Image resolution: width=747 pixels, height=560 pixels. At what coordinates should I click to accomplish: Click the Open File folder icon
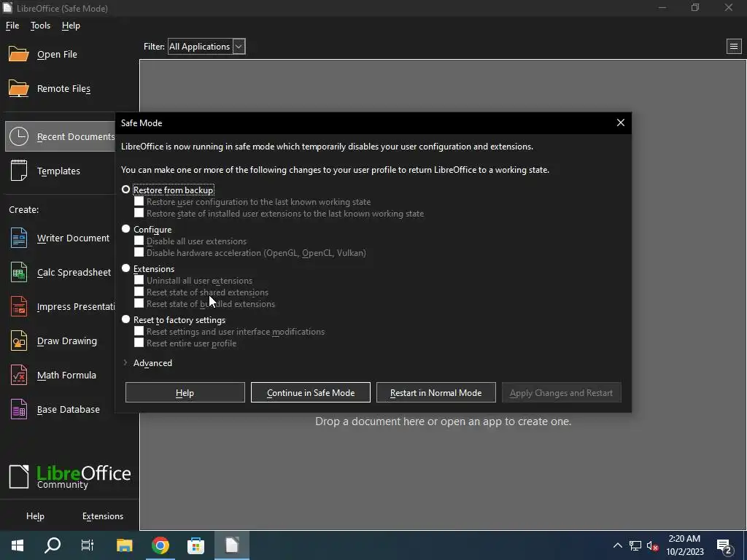coord(18,54)
